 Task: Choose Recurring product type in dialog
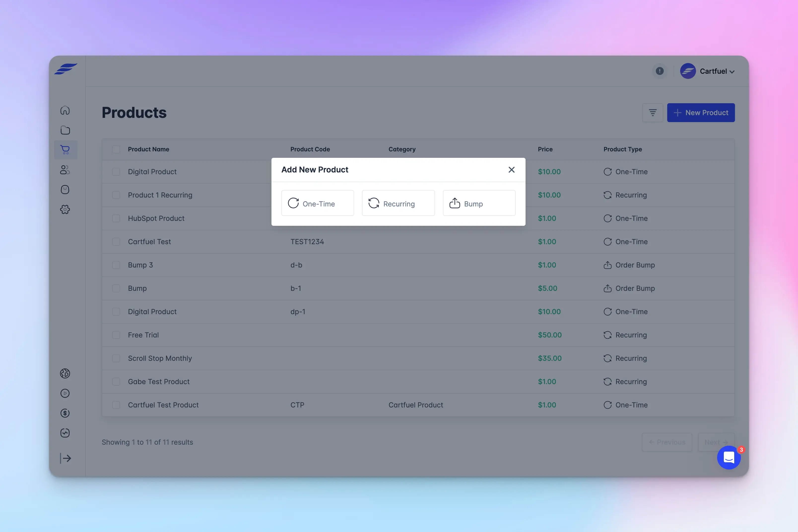(398, 203)
